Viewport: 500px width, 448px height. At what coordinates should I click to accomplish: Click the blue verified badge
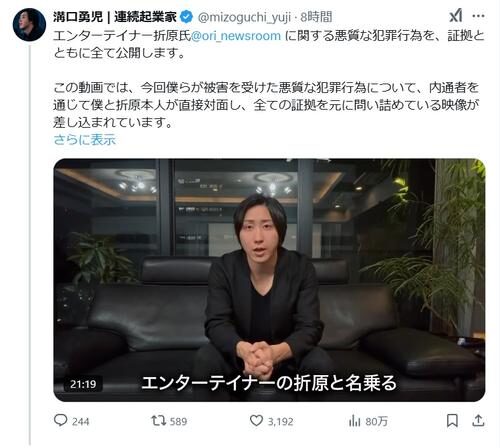[186, 17]
